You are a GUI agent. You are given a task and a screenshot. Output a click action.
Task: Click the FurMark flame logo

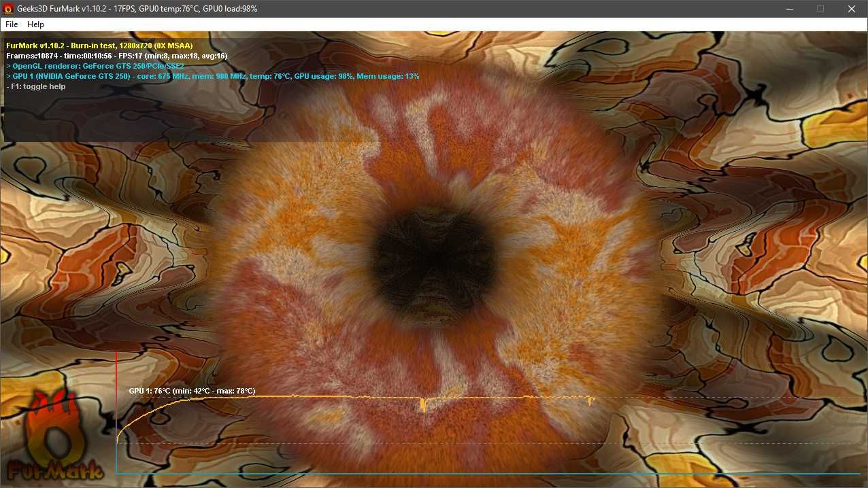pos(55,436)
